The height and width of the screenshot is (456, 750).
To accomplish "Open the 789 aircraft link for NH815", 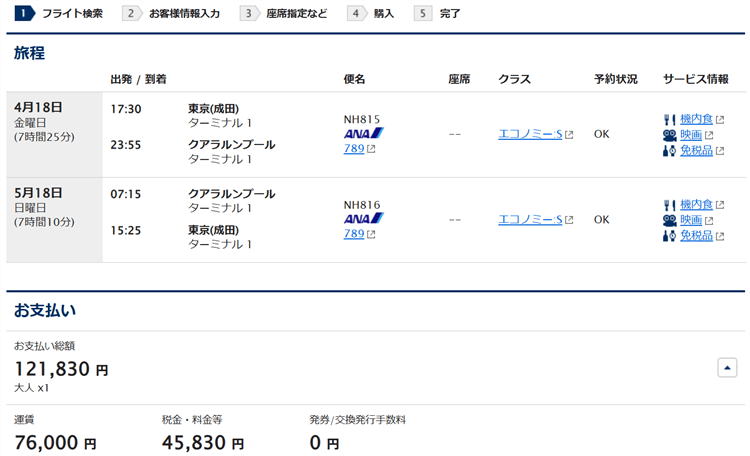I will click(354, 149).
